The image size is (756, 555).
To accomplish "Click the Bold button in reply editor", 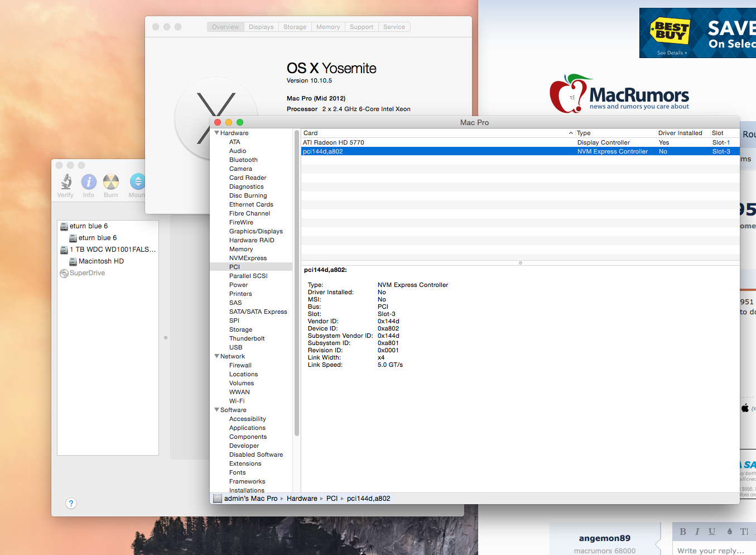I will (x=683, y=532).
